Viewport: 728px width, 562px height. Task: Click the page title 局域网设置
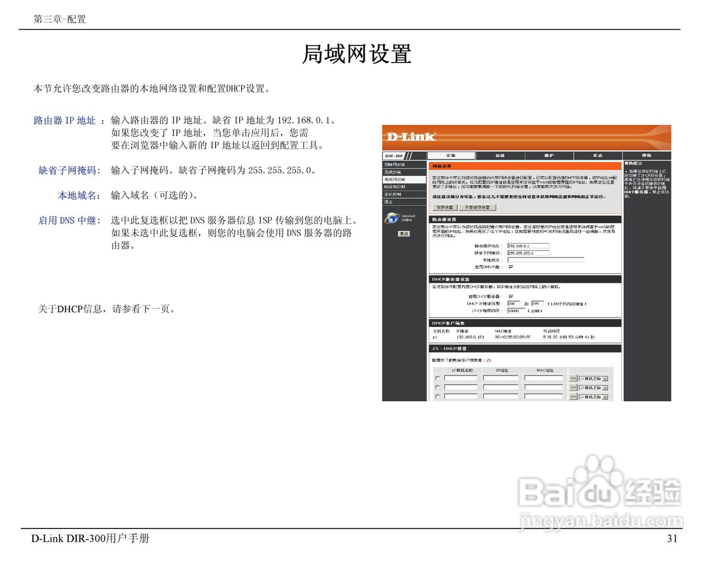(x=357, y=54)
